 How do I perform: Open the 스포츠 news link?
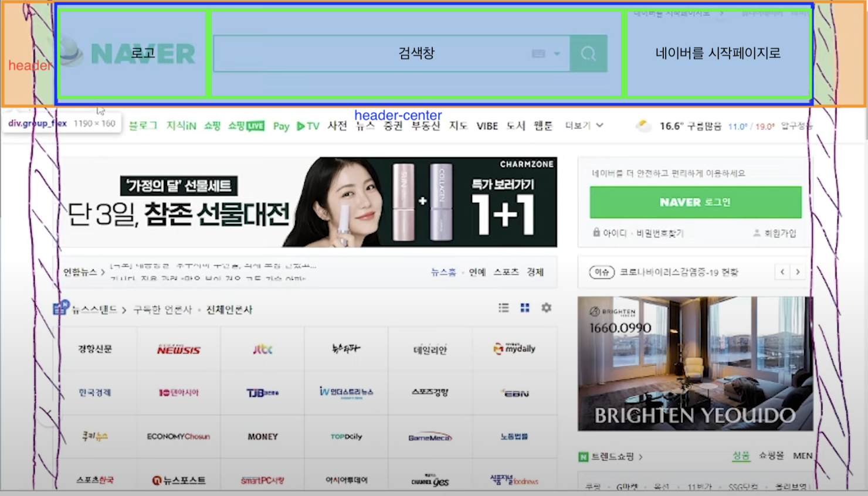[506, 272]
